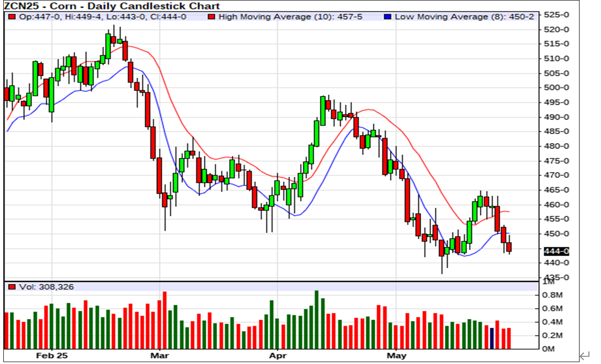Viewport: 601px width, 364px height.
Task: Click the rightmost red candlestick
Action: (x=509, y=247)
